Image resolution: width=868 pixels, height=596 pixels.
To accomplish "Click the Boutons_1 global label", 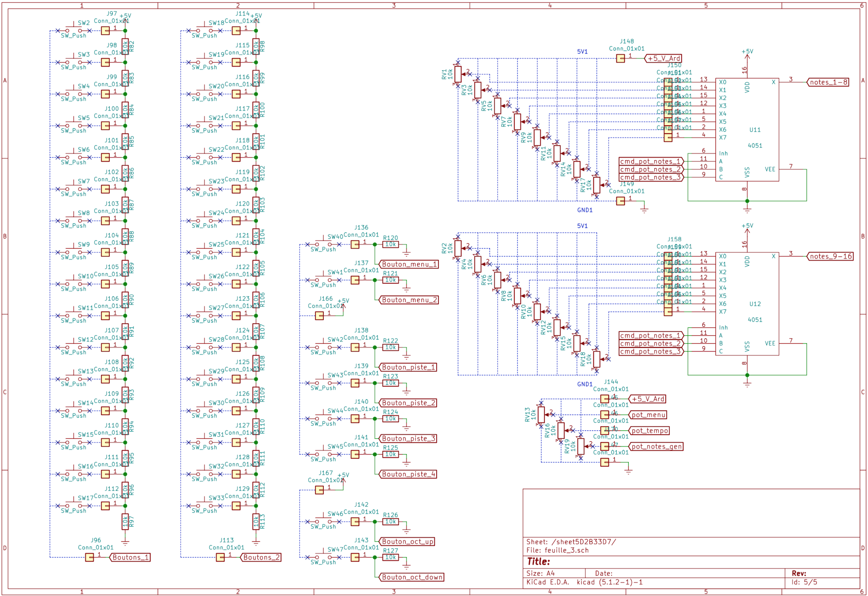I will click(x=130, y=557).
